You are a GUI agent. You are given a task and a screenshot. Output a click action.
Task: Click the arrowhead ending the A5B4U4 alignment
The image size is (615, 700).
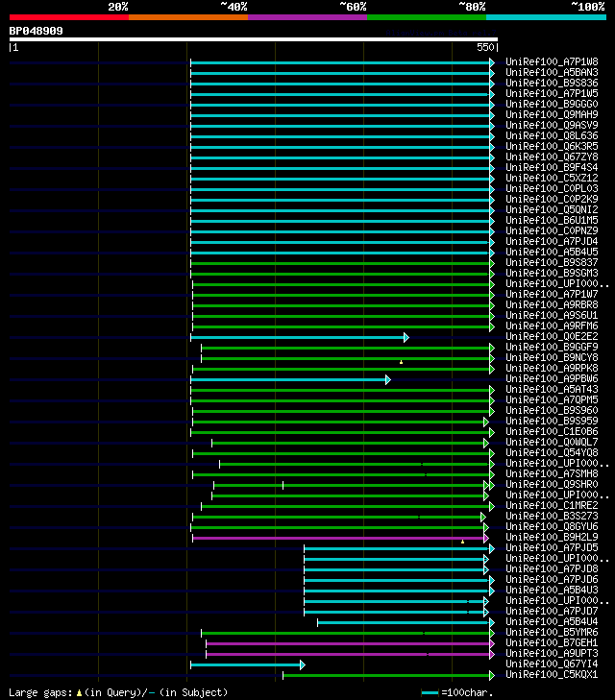(492, 623)
